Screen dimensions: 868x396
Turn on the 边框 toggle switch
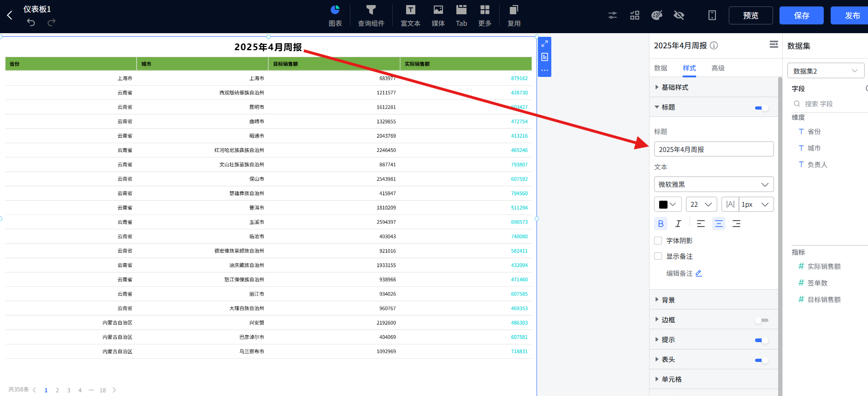click(762, 320)
